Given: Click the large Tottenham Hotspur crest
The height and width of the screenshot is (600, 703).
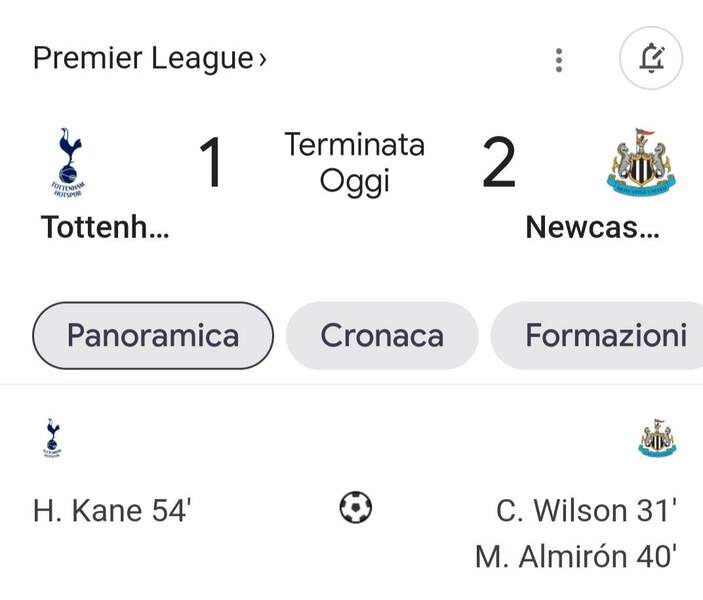Looking at the screenshot, I should point(68,160).
